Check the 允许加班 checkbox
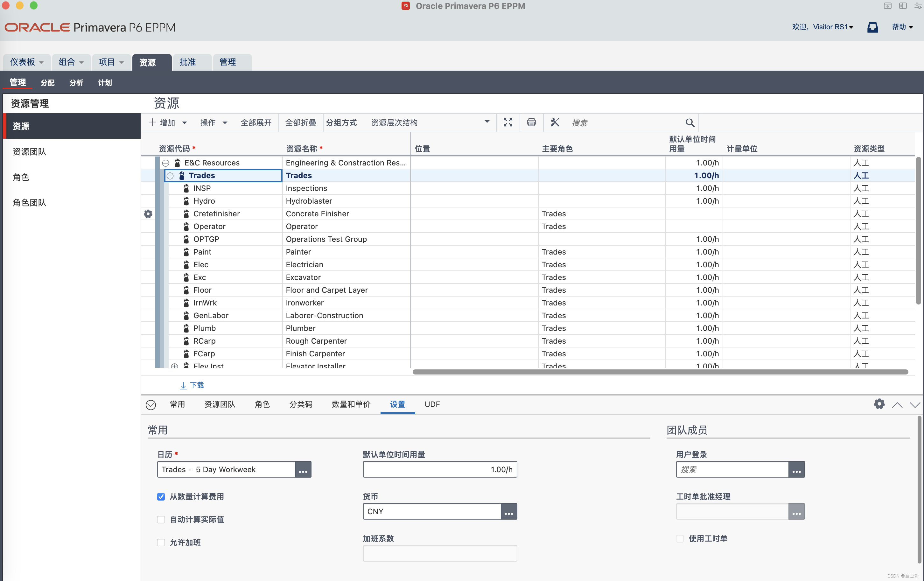 pyautogui.click(x=161, y=542)
